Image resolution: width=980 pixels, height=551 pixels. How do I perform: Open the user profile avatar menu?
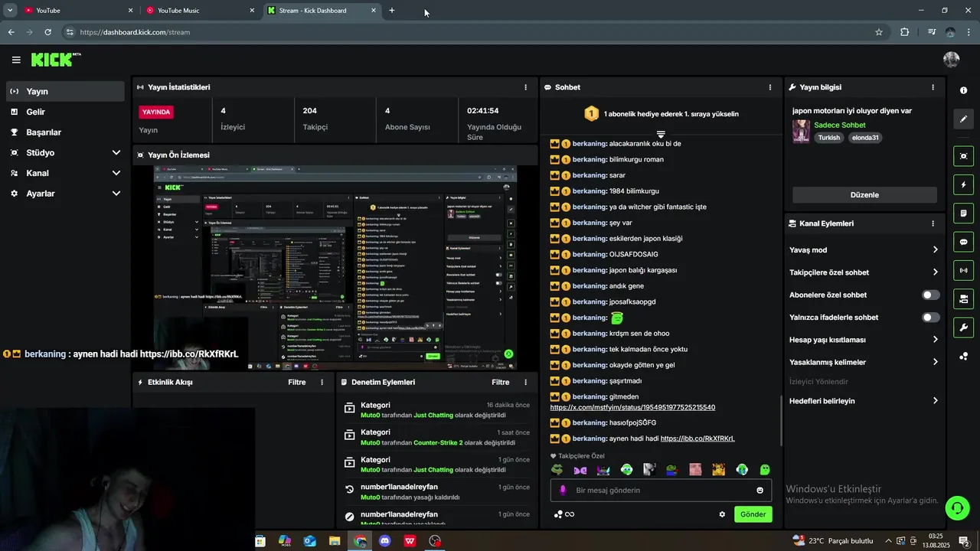click(952, 60)
